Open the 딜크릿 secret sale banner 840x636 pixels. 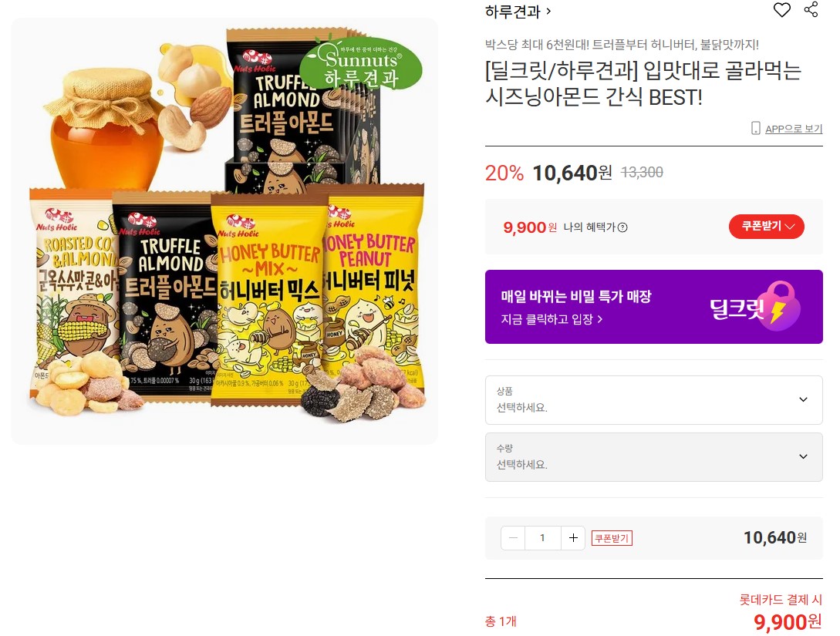[x=653, y=307]
